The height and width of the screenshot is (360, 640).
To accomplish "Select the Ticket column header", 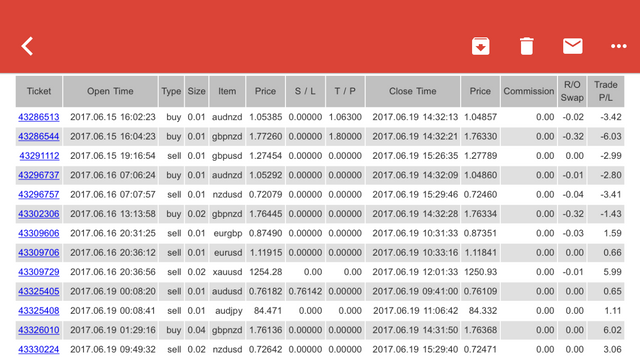I will pos(39,91).
